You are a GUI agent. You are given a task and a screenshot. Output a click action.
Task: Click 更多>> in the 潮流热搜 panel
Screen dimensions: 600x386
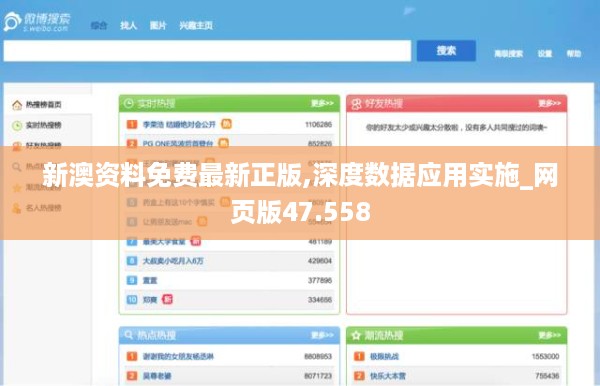549,335
